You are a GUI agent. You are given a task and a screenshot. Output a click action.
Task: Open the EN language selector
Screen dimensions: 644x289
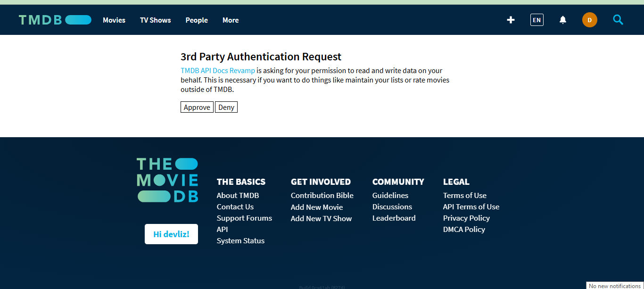click(x=537, y=20)
